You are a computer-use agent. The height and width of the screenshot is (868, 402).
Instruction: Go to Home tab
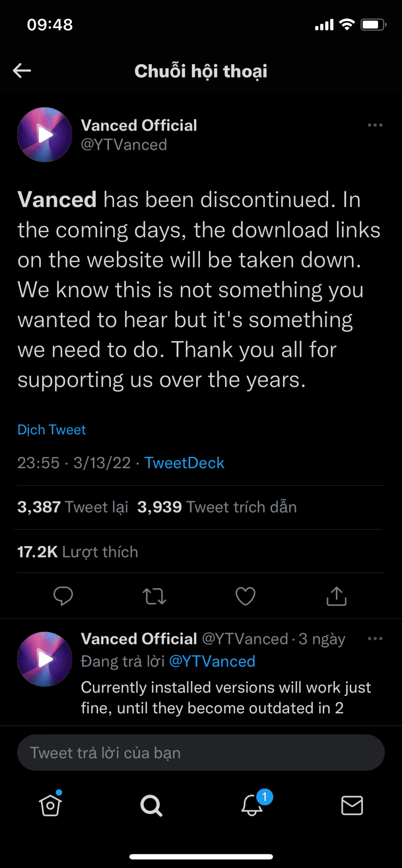point(50,805)
